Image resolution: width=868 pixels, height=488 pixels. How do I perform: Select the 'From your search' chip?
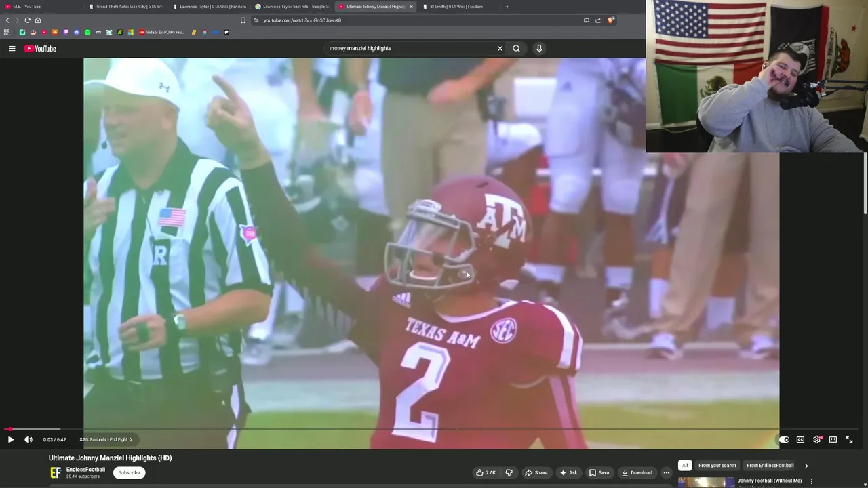click(x=717, y=465)
